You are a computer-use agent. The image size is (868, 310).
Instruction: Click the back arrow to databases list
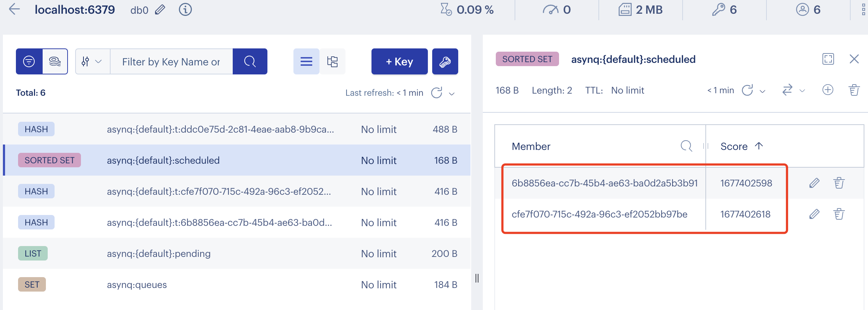pyautogui.click(x=14, y=9)
